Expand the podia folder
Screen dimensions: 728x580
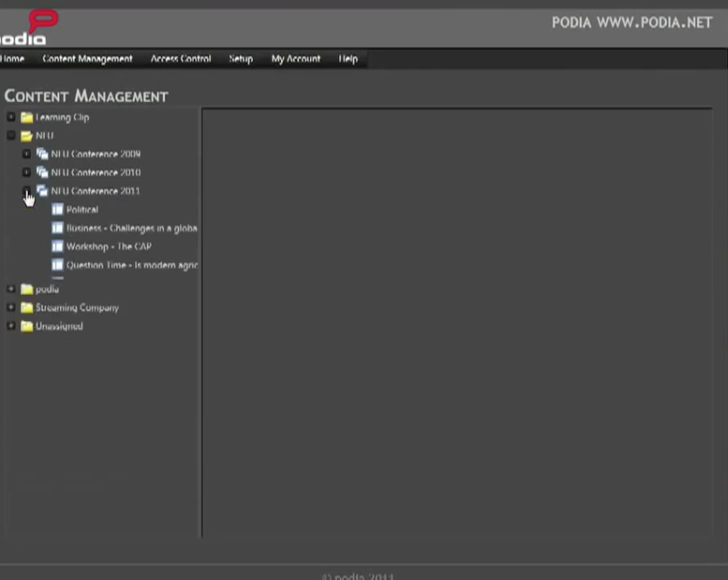point(11,289)
